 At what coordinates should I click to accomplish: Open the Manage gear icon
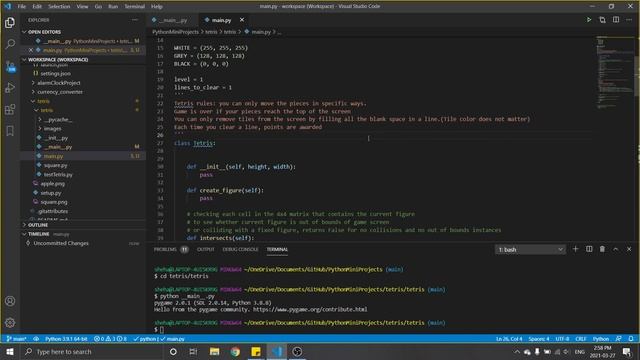pyautogui.click(x=10, y=322)
